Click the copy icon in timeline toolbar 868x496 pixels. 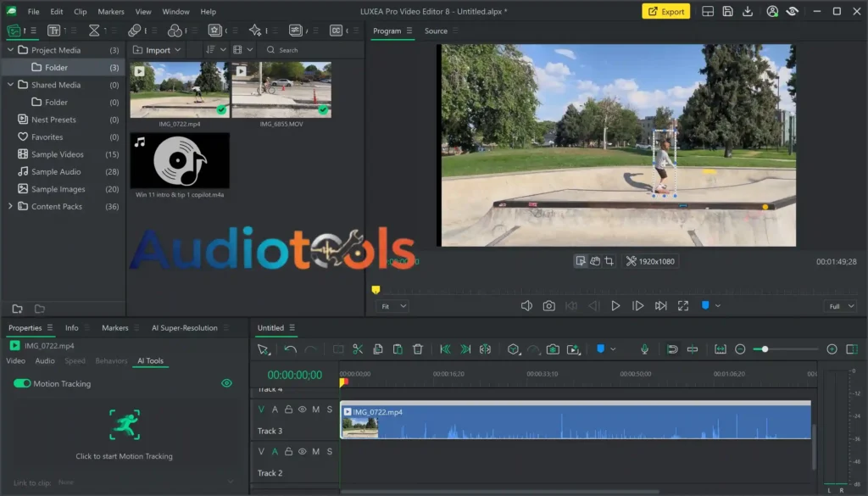point(378,349)
